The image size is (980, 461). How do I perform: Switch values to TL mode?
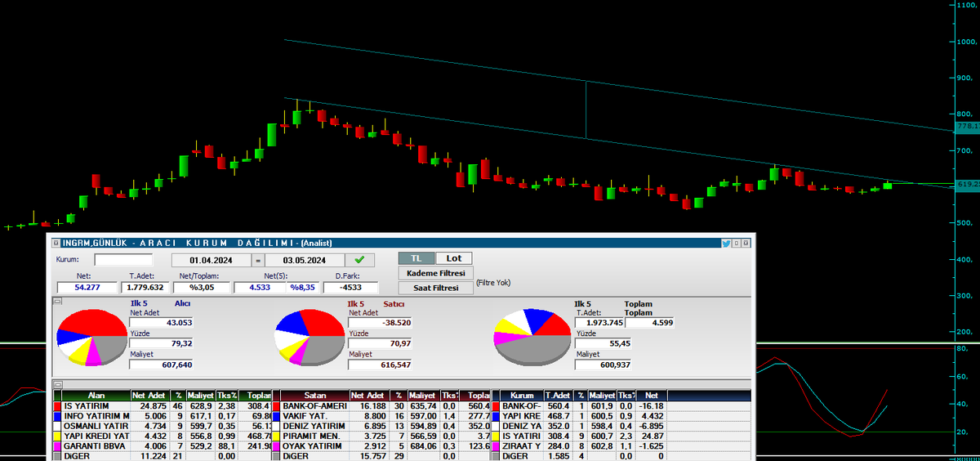(416, 258)
